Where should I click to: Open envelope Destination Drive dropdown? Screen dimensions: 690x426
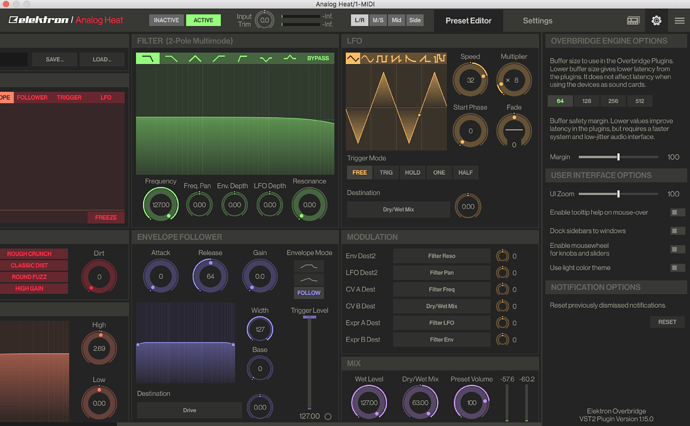(189, 410)
